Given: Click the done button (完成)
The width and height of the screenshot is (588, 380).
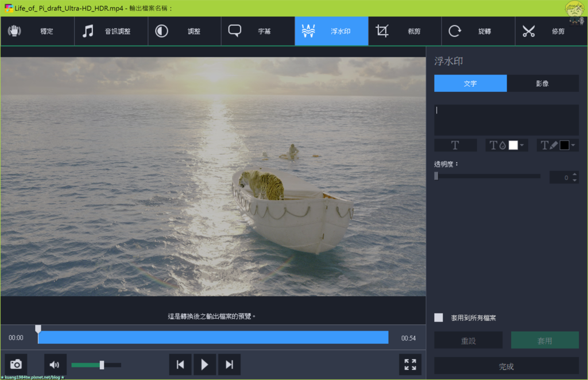Looking at the screenshot, I should tap(506, 366).
